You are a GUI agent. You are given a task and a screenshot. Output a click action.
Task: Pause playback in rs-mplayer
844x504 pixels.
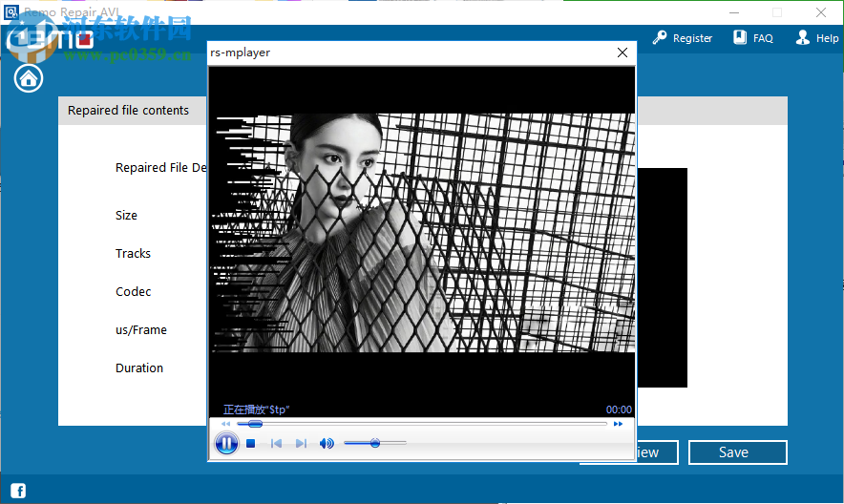[x=226, y=444]
